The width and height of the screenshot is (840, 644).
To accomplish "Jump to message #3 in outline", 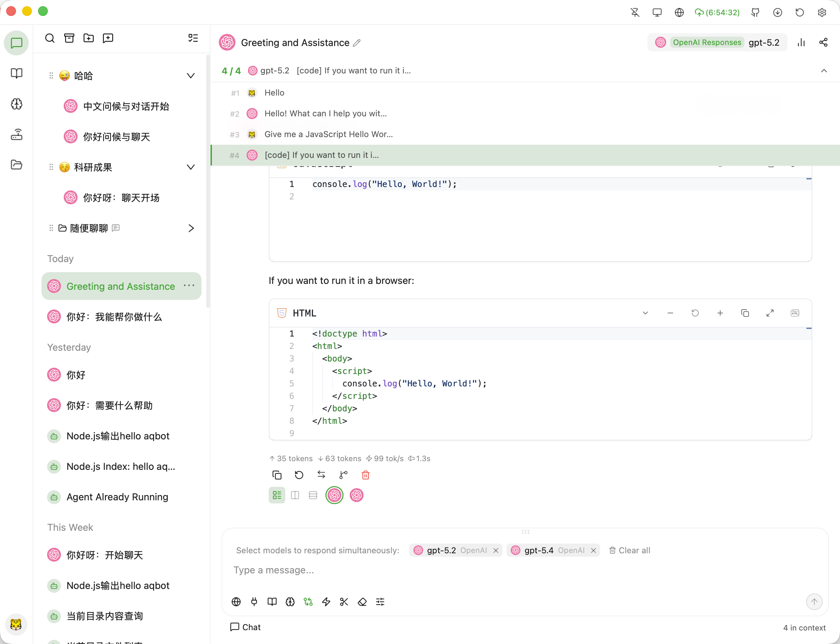I will tap(328, 135).
